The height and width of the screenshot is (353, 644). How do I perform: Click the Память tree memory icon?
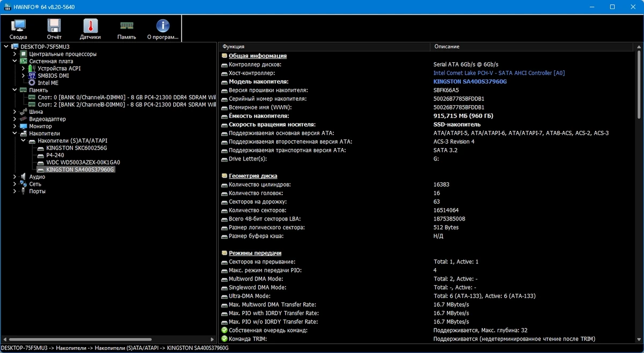[24, 90]
